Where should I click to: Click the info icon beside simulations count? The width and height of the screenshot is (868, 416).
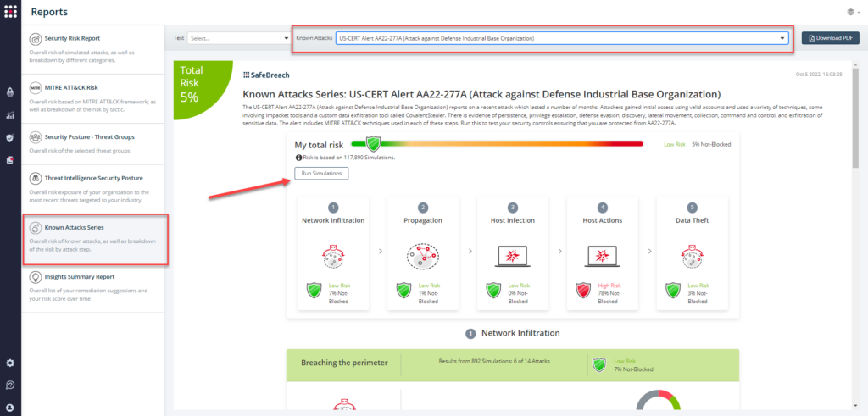pyautogui.click(x=298, y=158)
